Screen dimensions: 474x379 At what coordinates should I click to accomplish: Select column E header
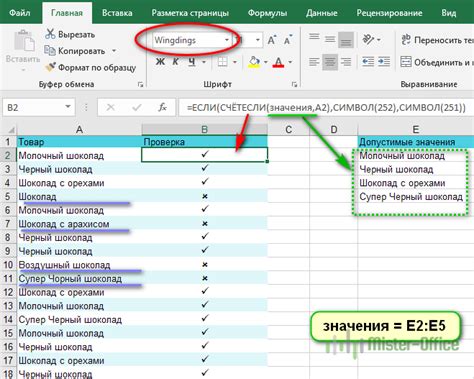[416, 129]
